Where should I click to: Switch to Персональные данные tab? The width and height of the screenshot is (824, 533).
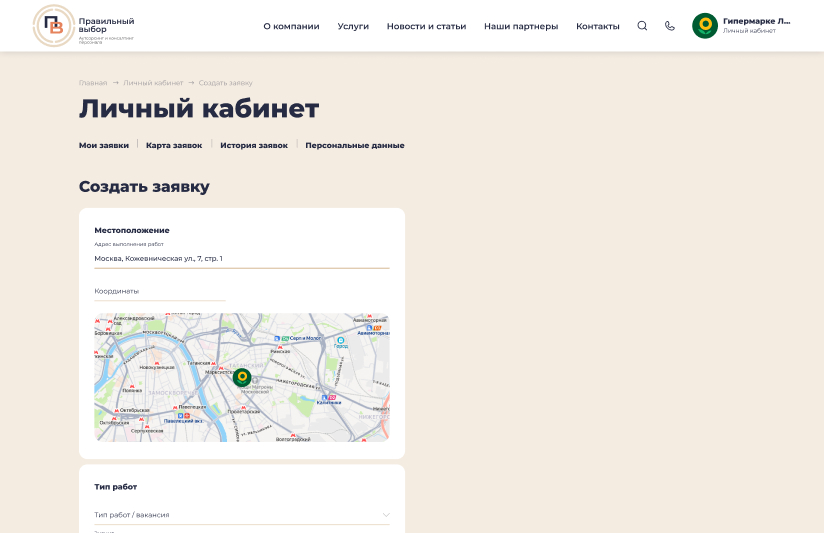click(x=355, y=145)
